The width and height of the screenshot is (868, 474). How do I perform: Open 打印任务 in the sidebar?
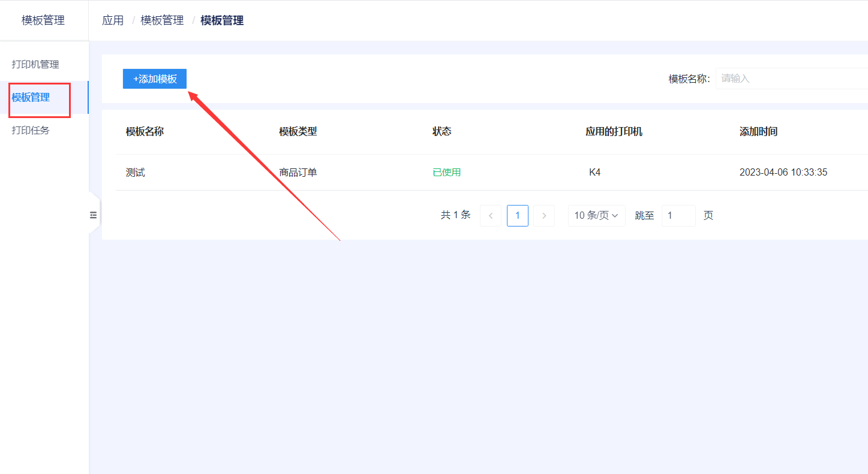31,130
